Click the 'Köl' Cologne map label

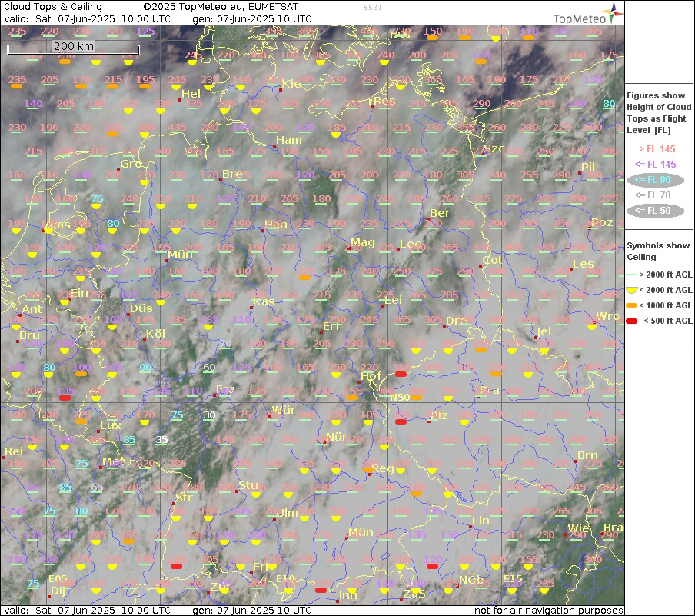pos(155,334)
